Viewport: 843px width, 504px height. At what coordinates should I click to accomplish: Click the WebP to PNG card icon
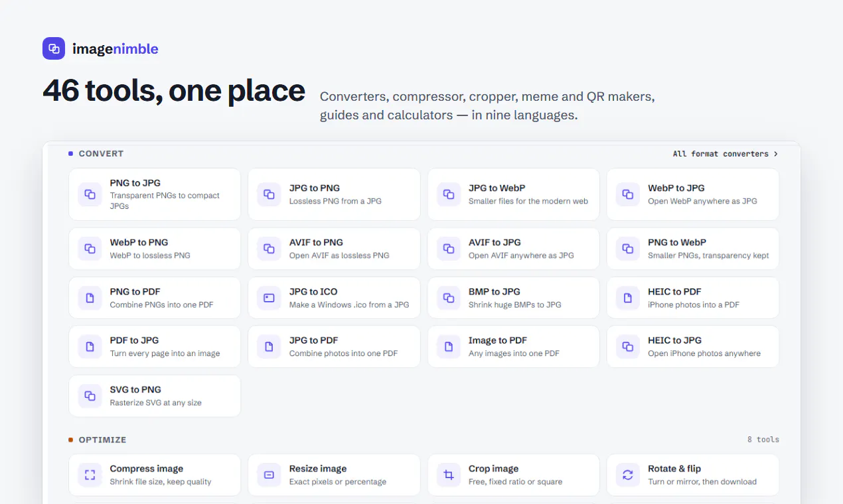point(90,249)
